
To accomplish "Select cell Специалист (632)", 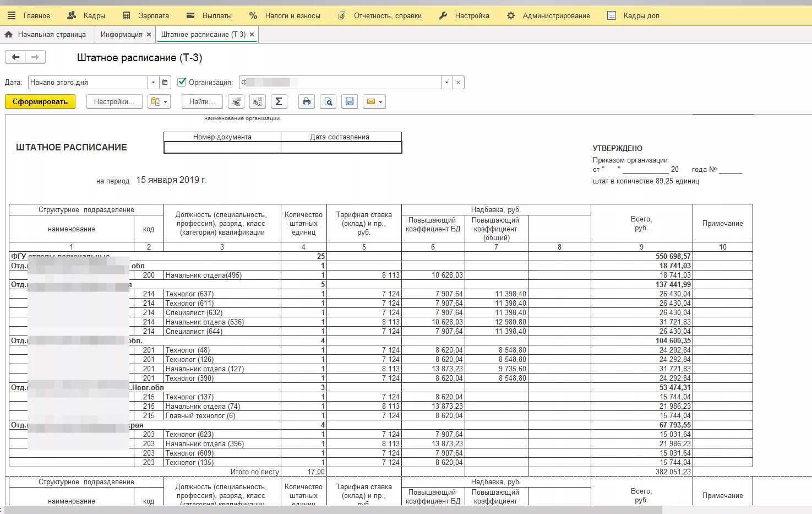I will pyautogui.click(x=222, y=313).
